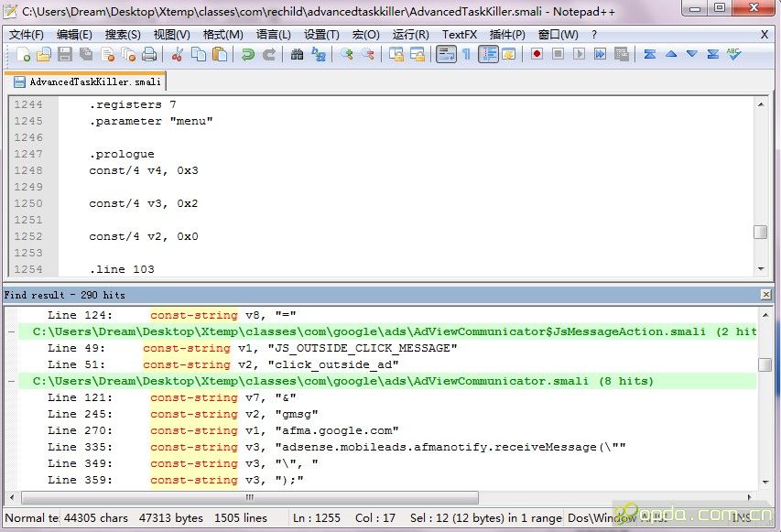
Task: Open the 语言(L) language menu
Action: [274, 35]
